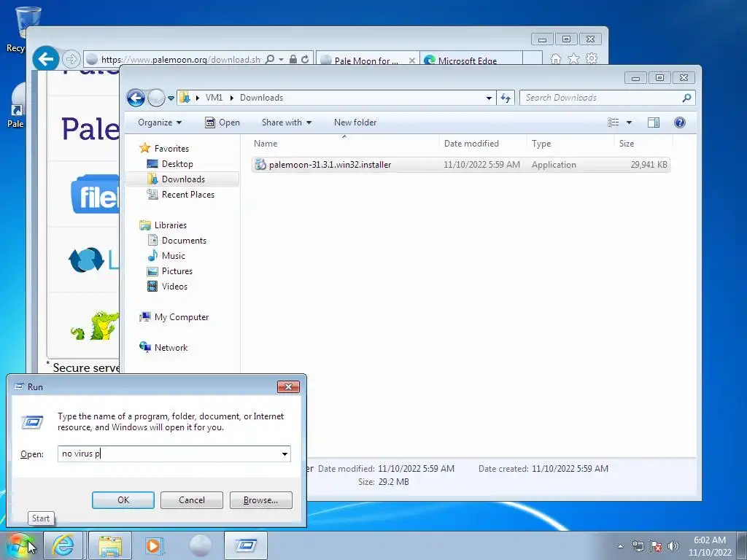
Task: Click the Favorites star in navigation pane
Action: click(x=145, y=148)
